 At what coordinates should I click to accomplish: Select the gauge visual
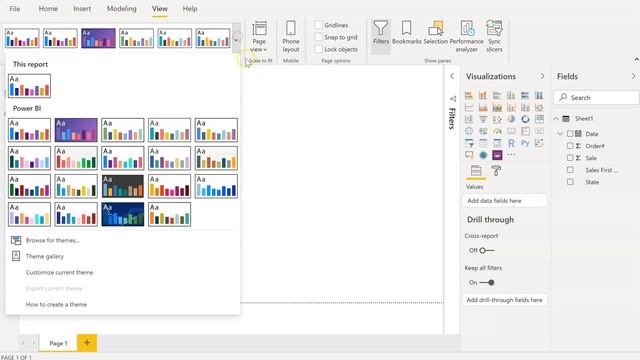pyautogui.click(x=497, y=131)
